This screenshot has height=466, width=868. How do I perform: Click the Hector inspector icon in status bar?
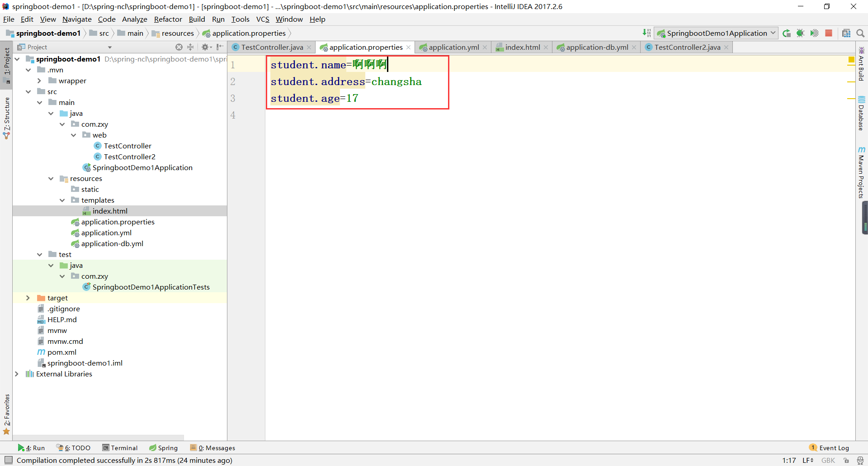[860, 460]
